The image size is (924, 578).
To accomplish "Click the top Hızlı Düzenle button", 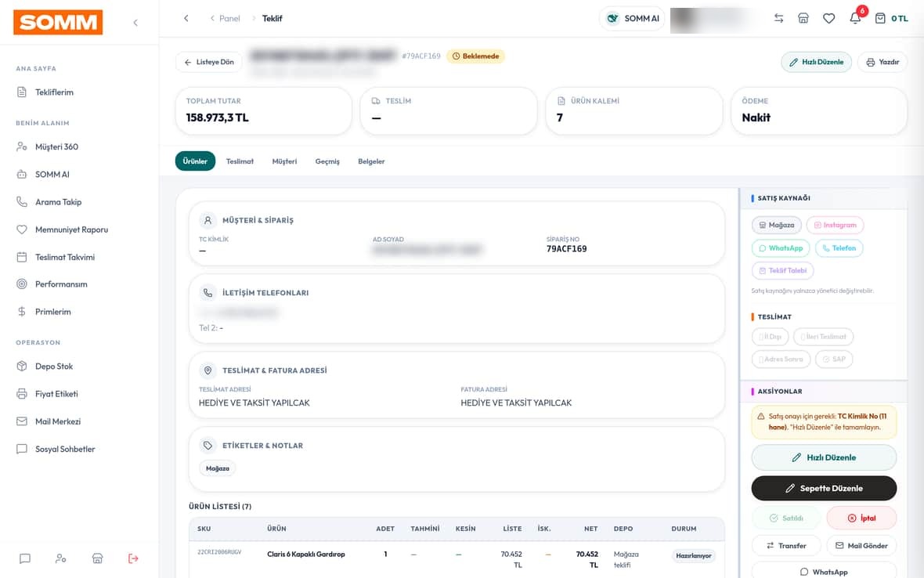I will pos(816,62).
